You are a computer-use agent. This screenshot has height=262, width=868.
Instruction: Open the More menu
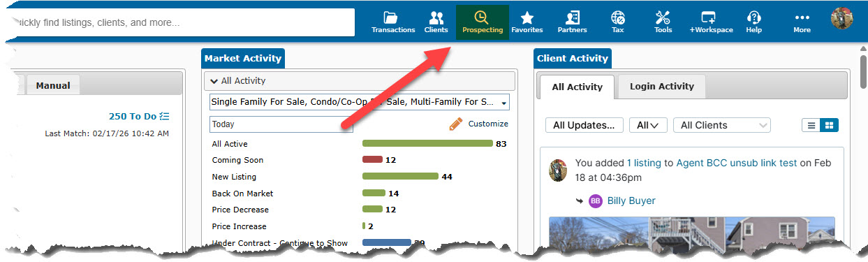pyautogui.click(x=802, y=22)
